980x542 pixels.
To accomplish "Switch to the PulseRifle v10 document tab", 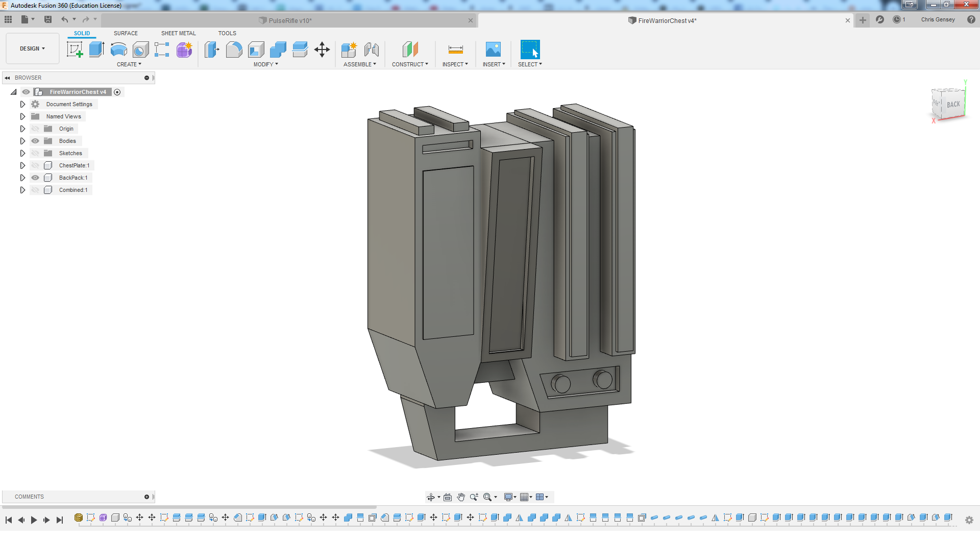I will point(290,20).
